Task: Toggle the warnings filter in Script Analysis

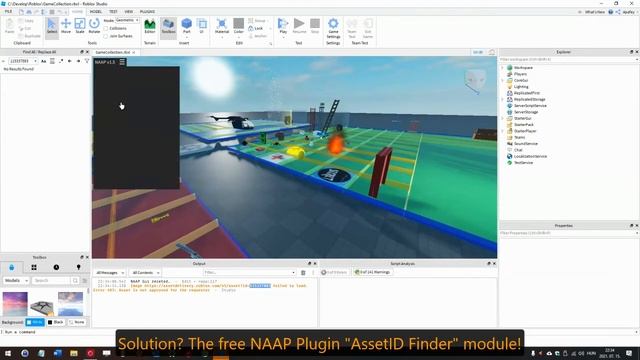Action: click(372, 272)
